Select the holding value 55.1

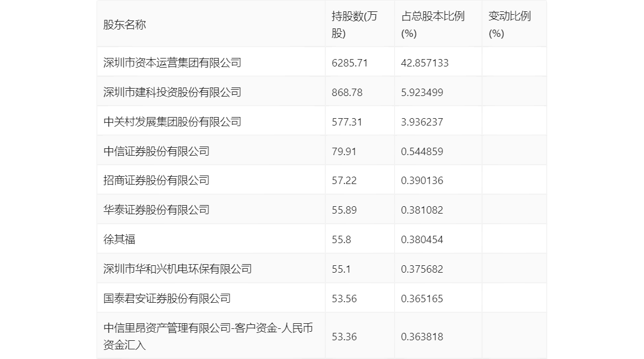tap(341, 269)
